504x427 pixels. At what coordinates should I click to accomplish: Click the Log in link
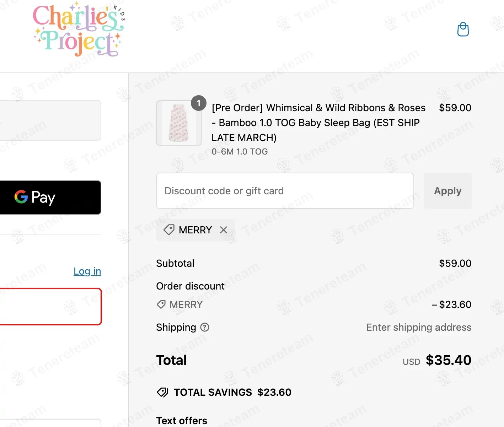(x=87, y=271)
